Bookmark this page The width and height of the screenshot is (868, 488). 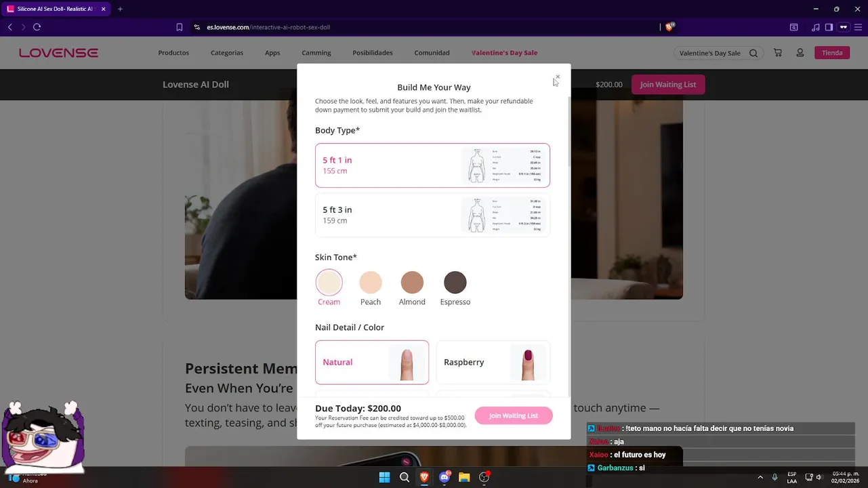tap(180, 27)
